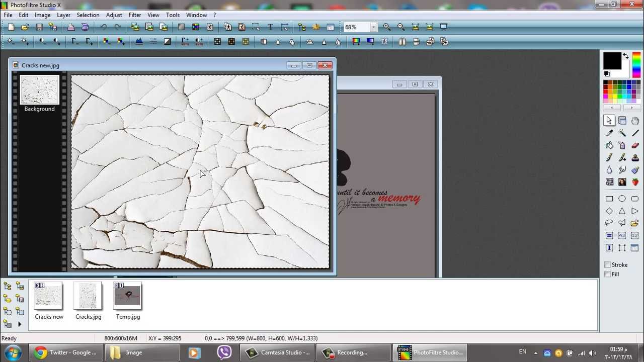The width and height of the screenshot is (644, 362).
Task: Click the EN language indicator
Action: click(522, 352)
